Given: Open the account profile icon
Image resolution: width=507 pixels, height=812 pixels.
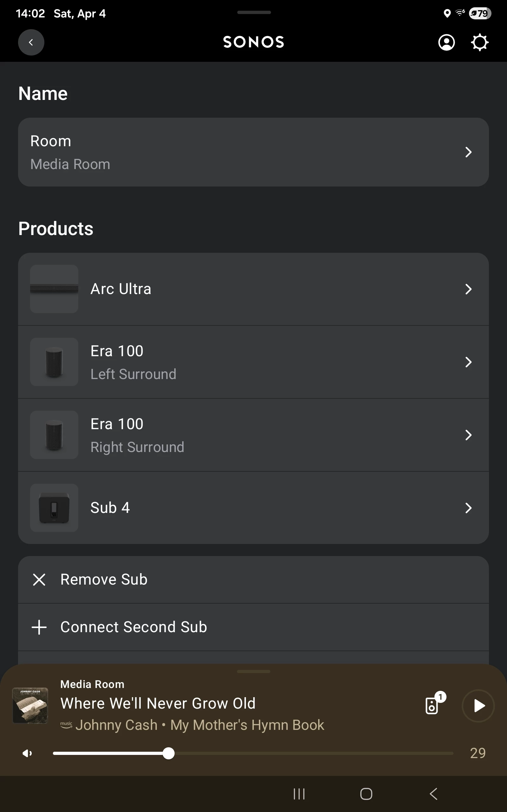Looking at the screenshot, I should 446,42.
